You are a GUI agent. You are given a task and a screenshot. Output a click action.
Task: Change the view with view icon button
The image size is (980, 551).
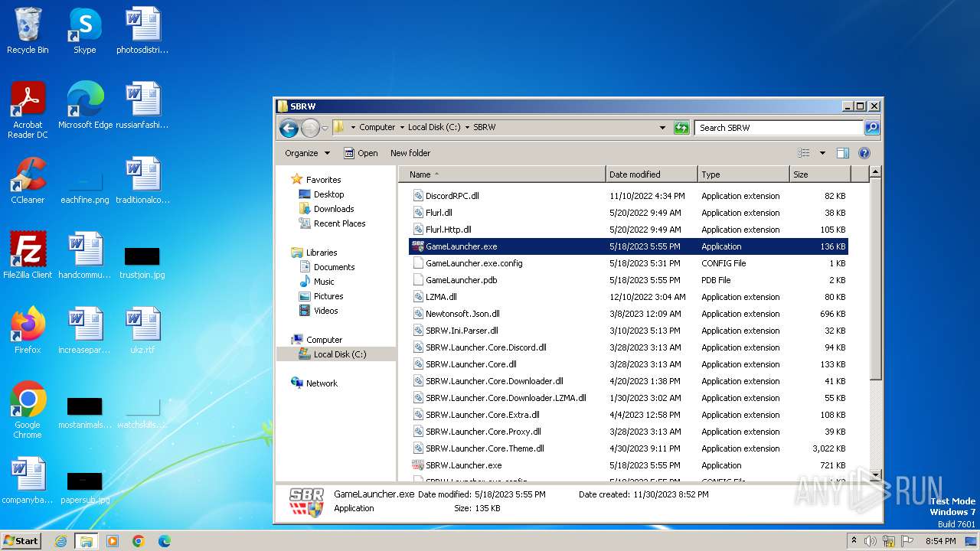click(x=803, y=153)
